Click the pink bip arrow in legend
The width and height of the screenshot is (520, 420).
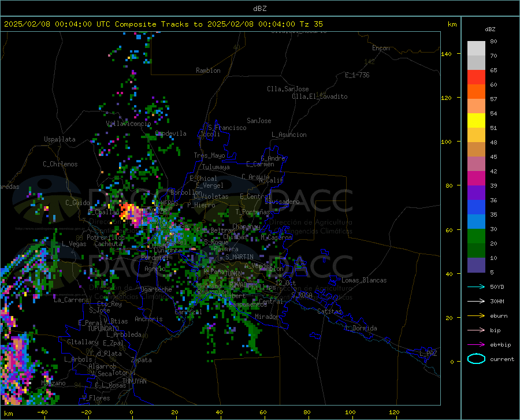coord(476,330)
